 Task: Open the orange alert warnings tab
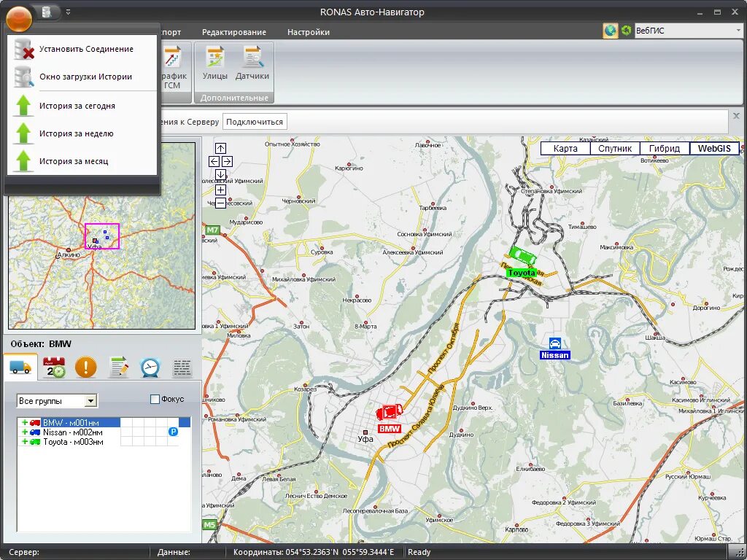click(86, 367)
